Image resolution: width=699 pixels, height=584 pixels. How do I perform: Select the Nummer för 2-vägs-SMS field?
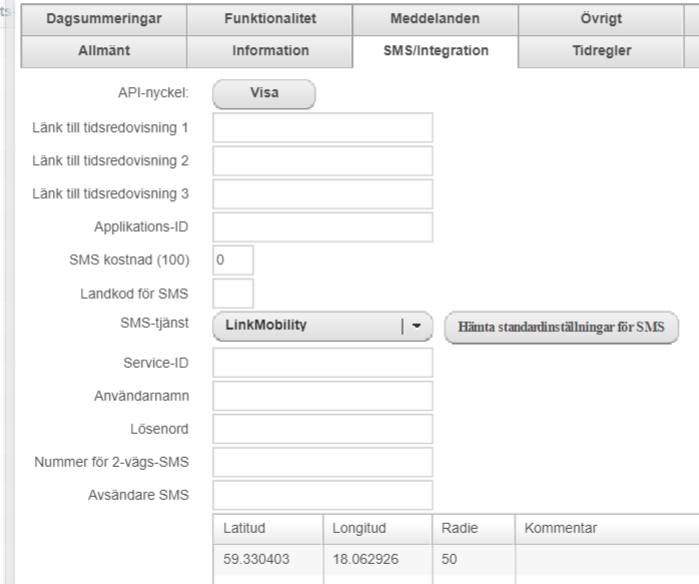pyautogui.click(x=322, y=462)
